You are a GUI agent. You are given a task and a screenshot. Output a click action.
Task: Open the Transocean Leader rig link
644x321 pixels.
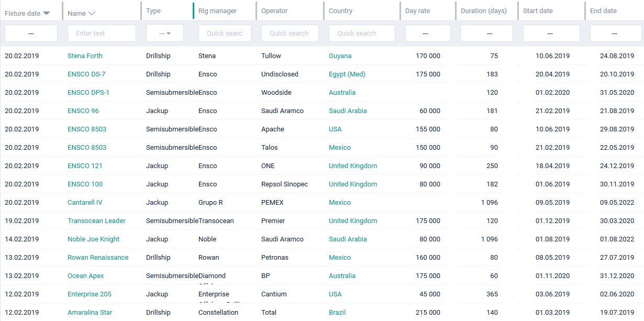click(x=96, y=221)
